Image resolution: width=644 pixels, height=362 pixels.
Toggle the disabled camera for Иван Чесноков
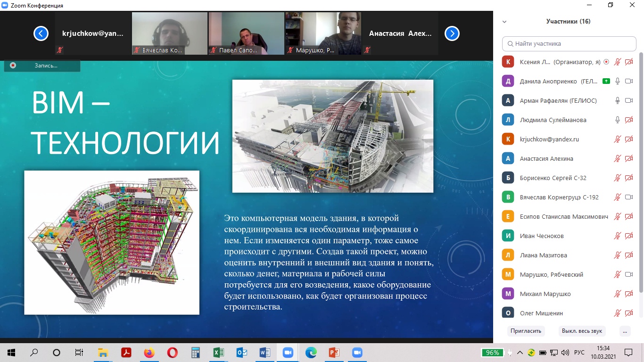628,236
